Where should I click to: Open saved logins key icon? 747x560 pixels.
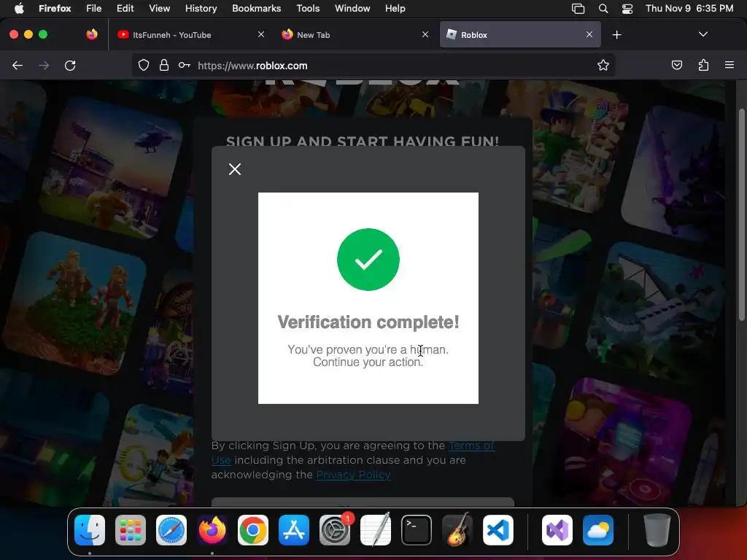tap(185, 65)
